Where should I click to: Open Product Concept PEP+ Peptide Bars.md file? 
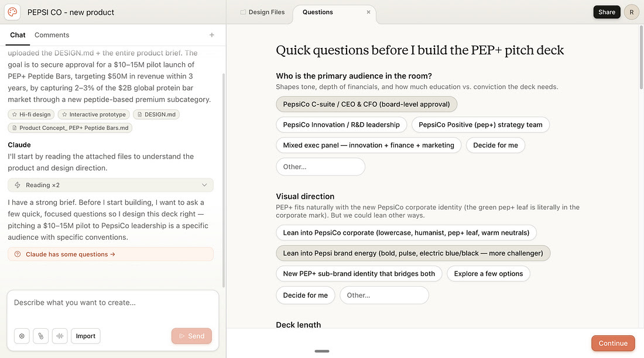point(70,128)
